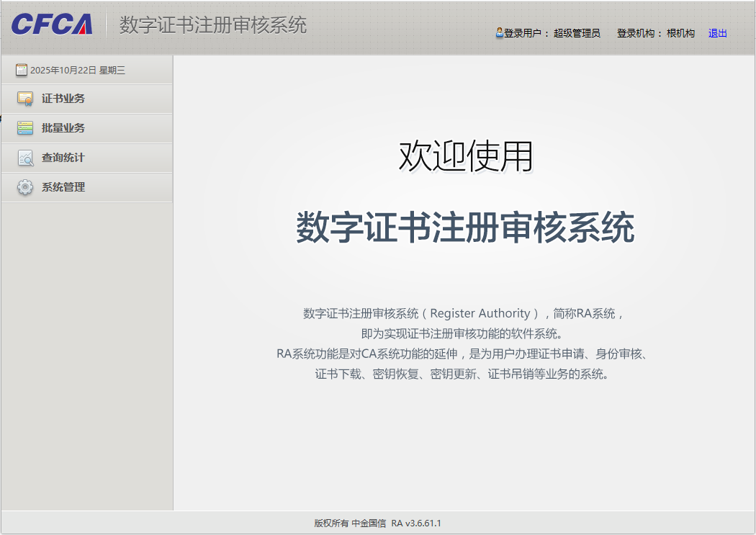756x535 pixels.
Task: Select the certificate icon for 证书业务
Action: (x=24, y=99)
